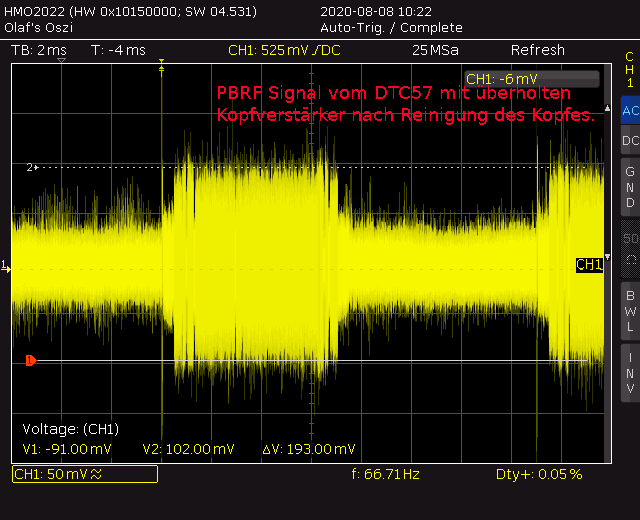
Task: Open the TB: 2 ms timebase setting
Action: click(x=38, y=50)
